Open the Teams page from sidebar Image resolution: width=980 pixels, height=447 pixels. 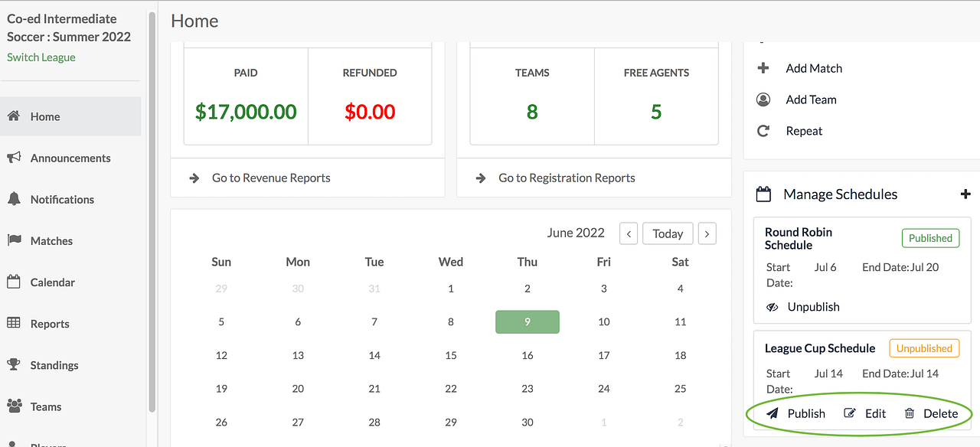46,406
